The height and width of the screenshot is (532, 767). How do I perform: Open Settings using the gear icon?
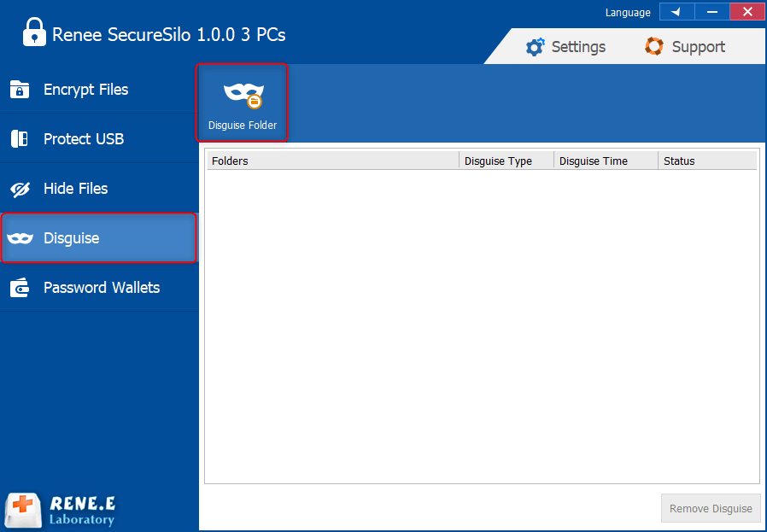click(x=536, y=47)
